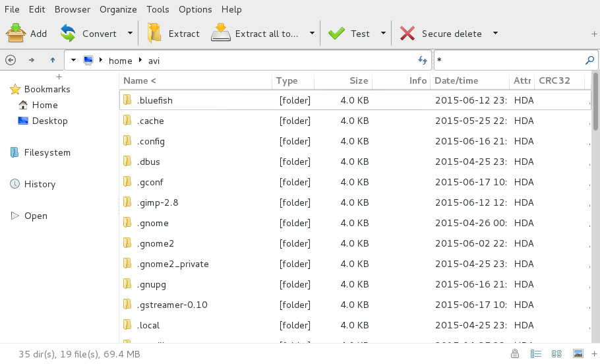600x364 pixels.
Task: Go up one directory level
Action: tap(53, 60)
